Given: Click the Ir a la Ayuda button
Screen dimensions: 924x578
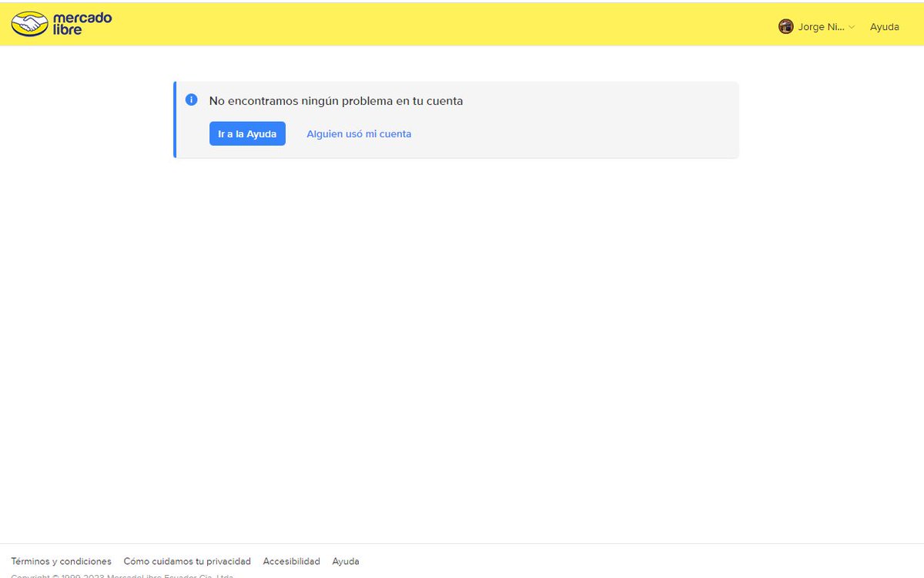Looking at the screenshot, I should click(247, 133).
